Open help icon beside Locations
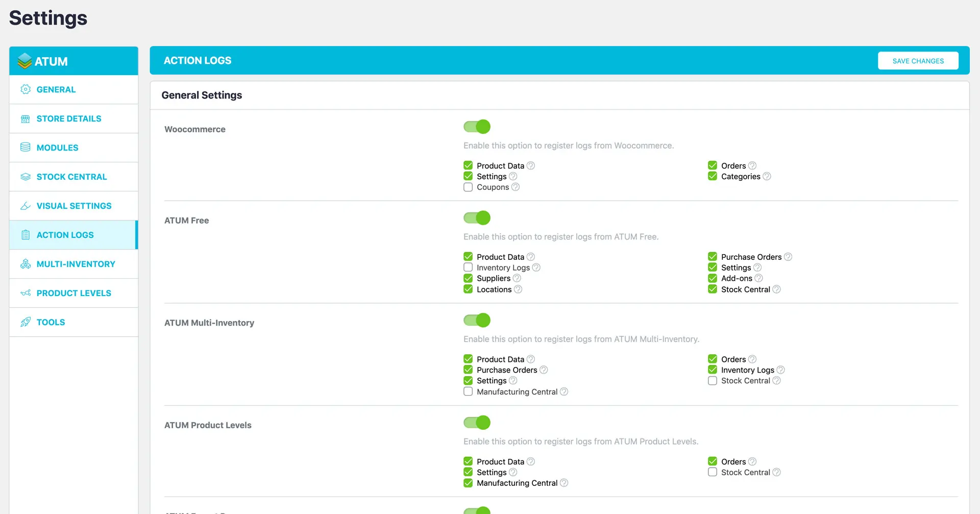980x514 pixels. pyautogui.click(x=518, y=289)
